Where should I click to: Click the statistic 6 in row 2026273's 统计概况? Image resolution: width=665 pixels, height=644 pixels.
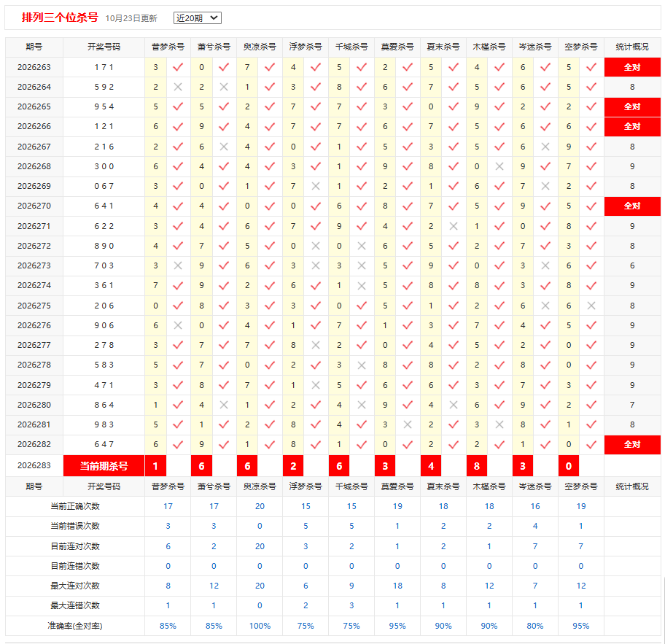(x=632, y=265)
